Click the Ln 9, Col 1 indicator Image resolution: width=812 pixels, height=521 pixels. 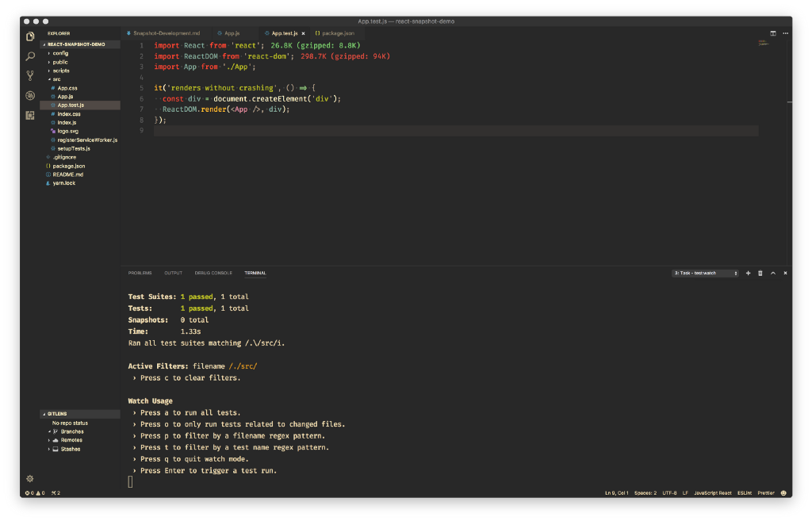[x=616, y=492]
